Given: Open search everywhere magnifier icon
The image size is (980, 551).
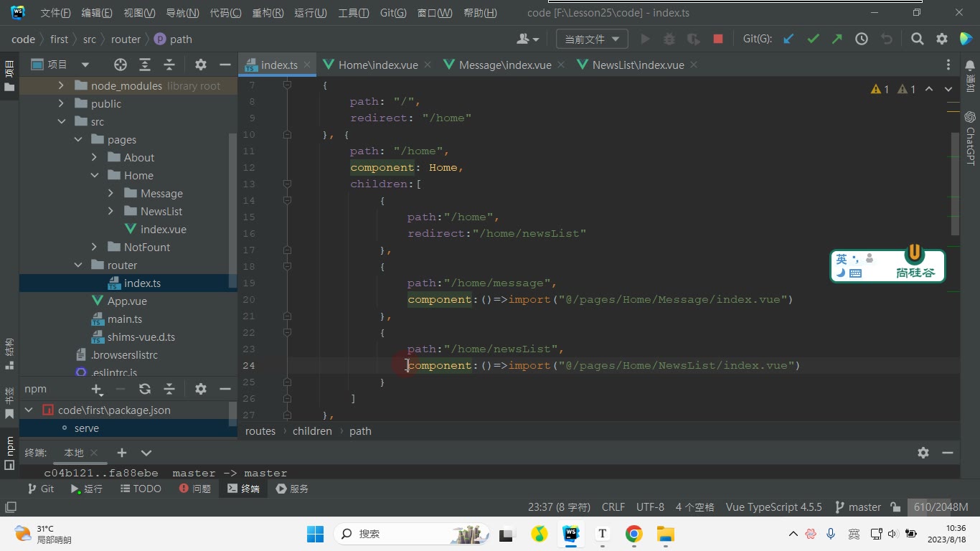Looking at the screenshot, I should click(918, 39).
